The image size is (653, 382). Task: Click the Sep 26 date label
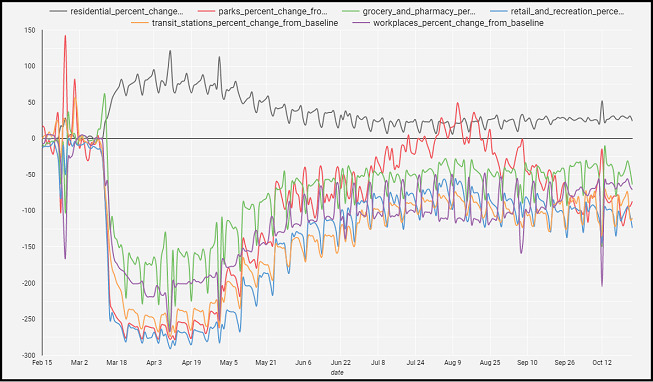click(564, 363)
